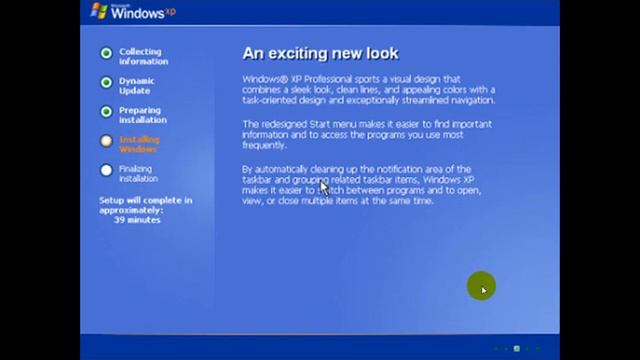
Task: Click the 'An exciting new look' heading
Action: point(320,53)
